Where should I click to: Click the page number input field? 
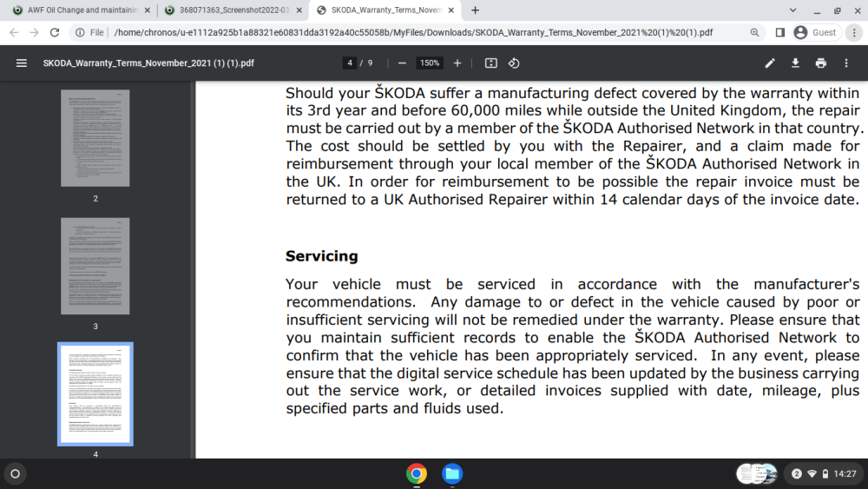349,63
